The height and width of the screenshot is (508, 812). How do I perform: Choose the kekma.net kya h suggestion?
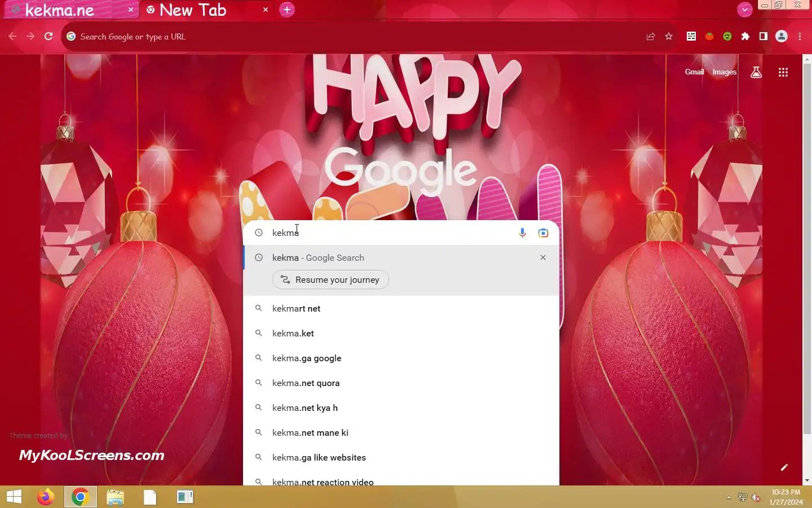pos(401,408)
